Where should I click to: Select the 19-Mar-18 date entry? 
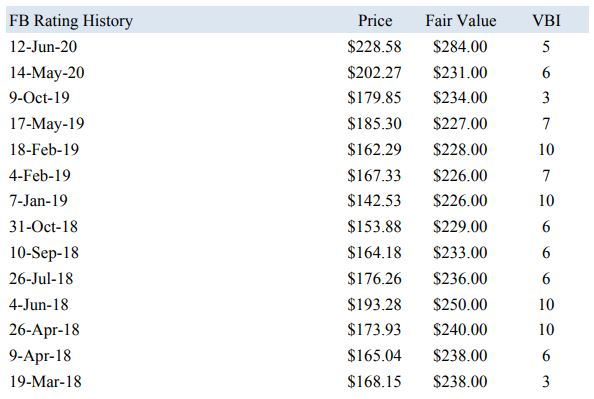(x=45, y=381)
